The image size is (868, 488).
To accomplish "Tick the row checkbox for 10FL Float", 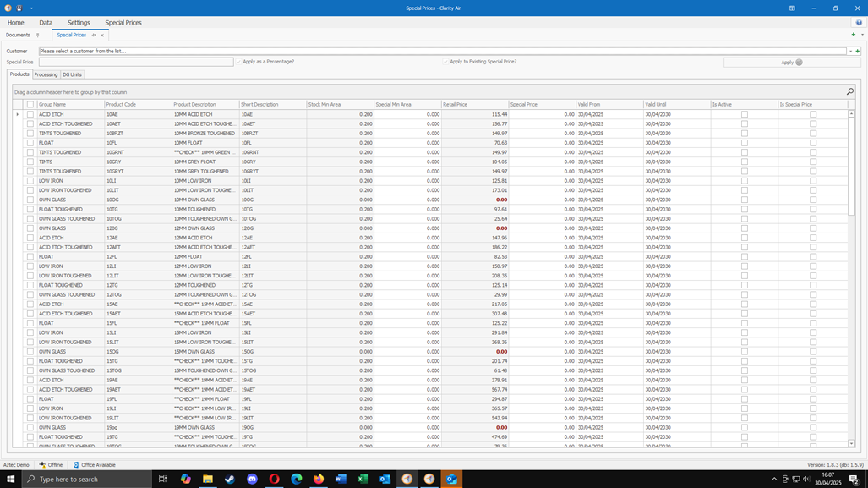I will 30,143.
